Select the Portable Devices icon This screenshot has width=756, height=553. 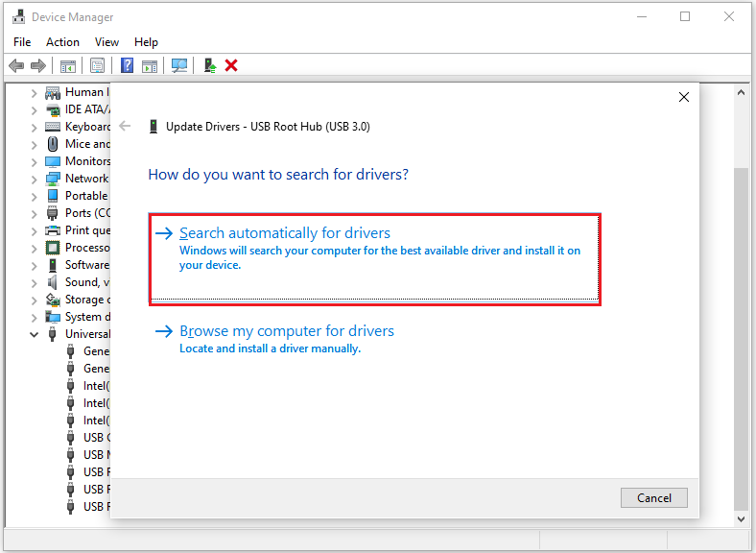pos(53,196)
